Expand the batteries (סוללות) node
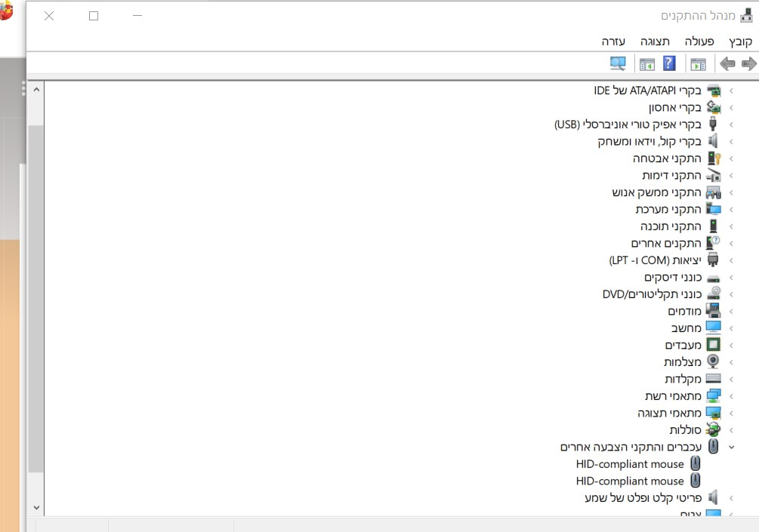Viewport: 759px width, 532px height. coord(731,430)
